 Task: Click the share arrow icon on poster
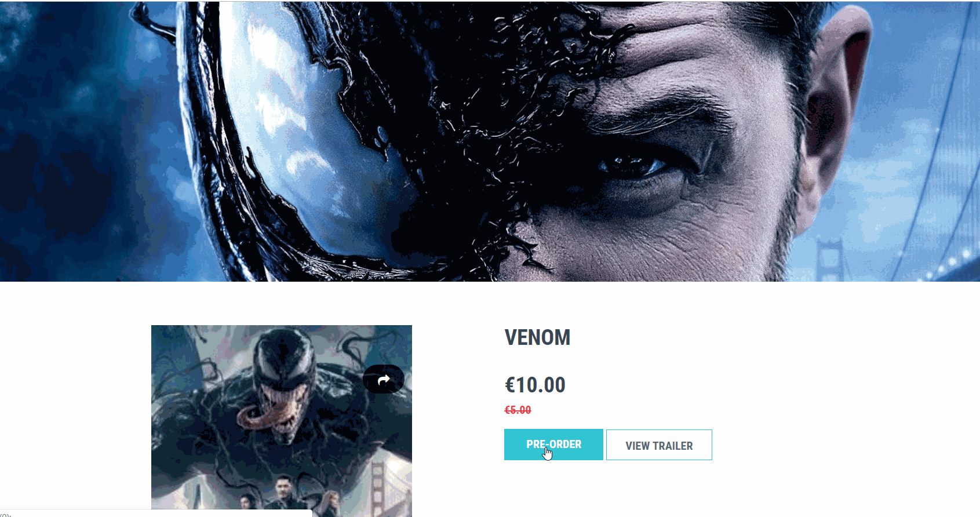(x=383, y=380)
